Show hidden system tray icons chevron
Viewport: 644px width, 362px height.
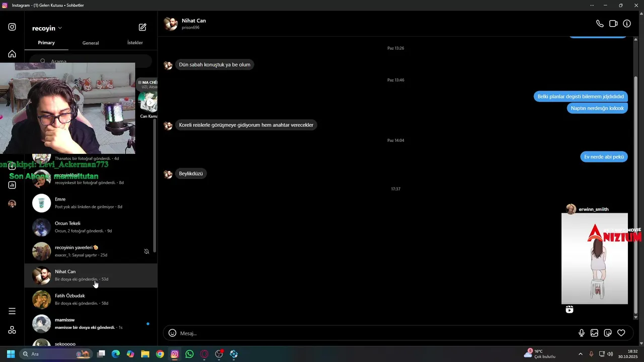pos(580,354)
